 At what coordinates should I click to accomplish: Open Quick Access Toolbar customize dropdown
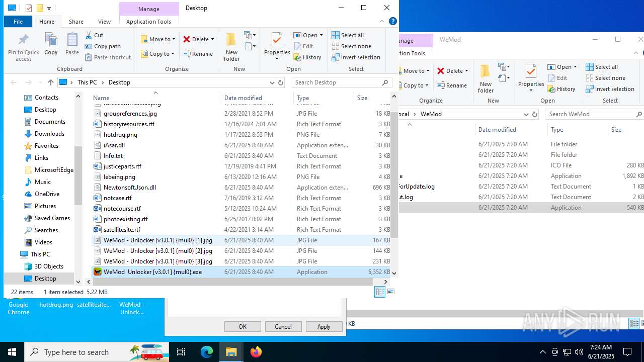click(x=49, y=8)
